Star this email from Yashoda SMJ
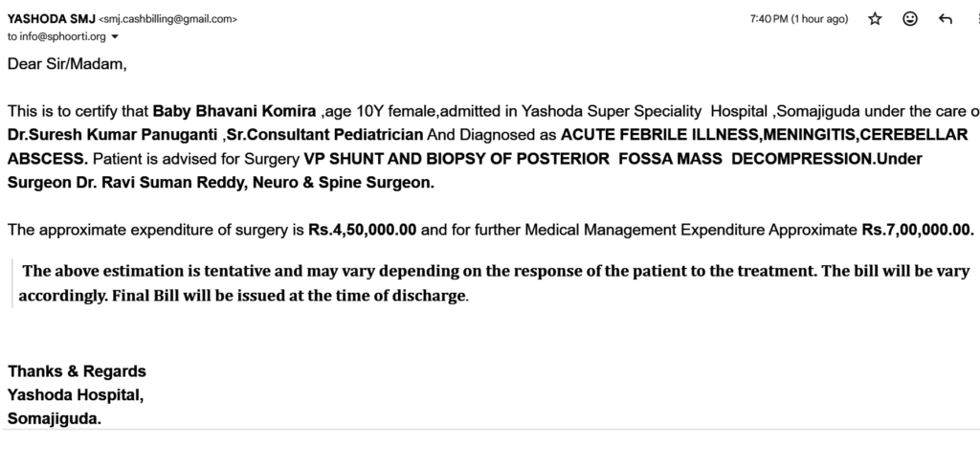The width and height of the screenshot is (980, 469). pos(875,19)
